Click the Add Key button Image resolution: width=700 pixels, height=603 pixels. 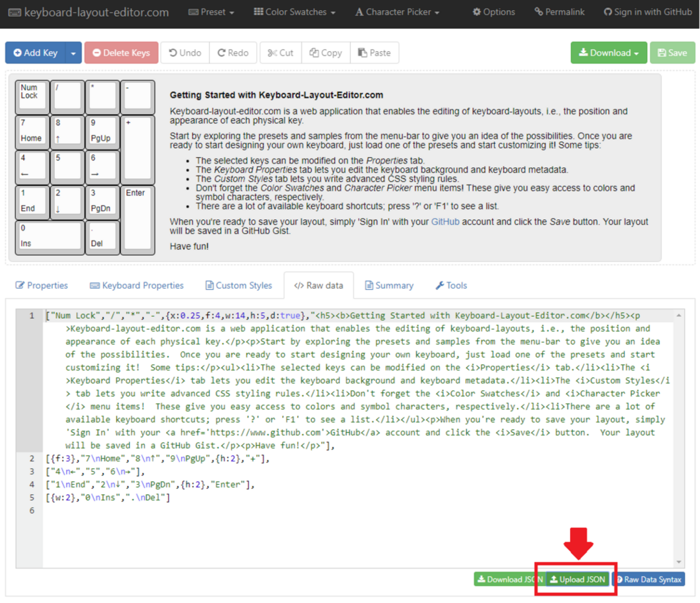coord(36,53)
